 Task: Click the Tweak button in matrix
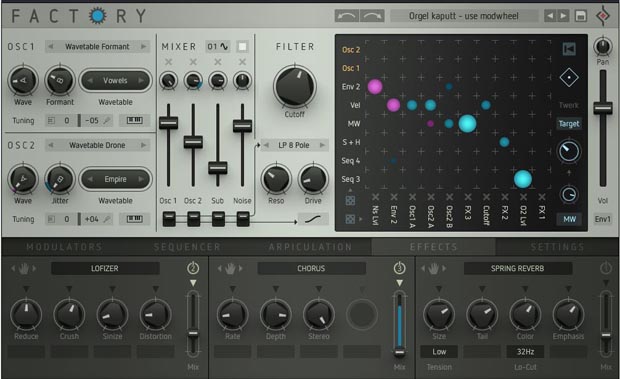(569, 105)
